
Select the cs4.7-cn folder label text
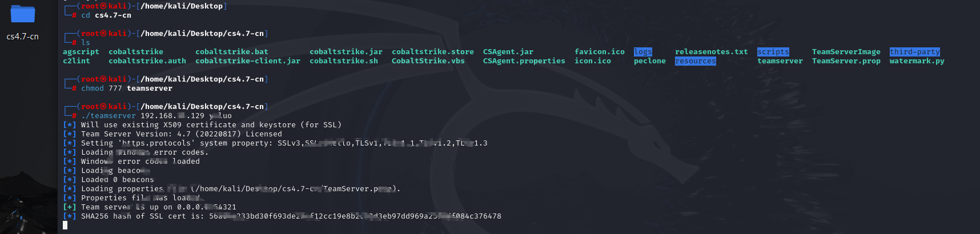(23, 37)
